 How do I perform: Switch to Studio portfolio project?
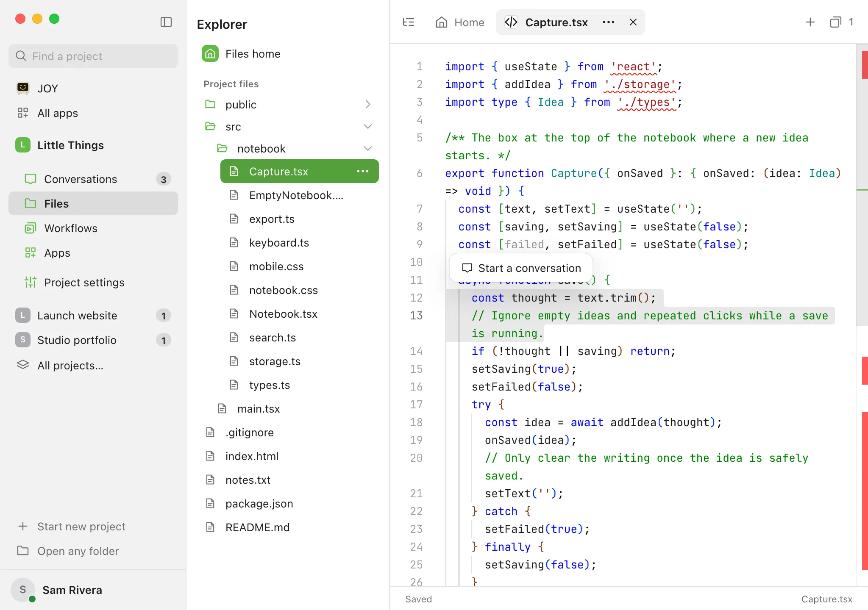[93, 340]
